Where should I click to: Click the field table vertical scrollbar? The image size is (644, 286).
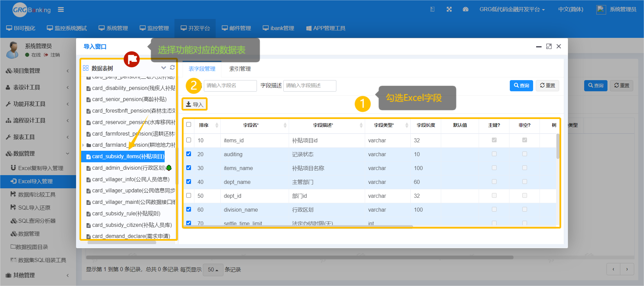pos(558,146)
